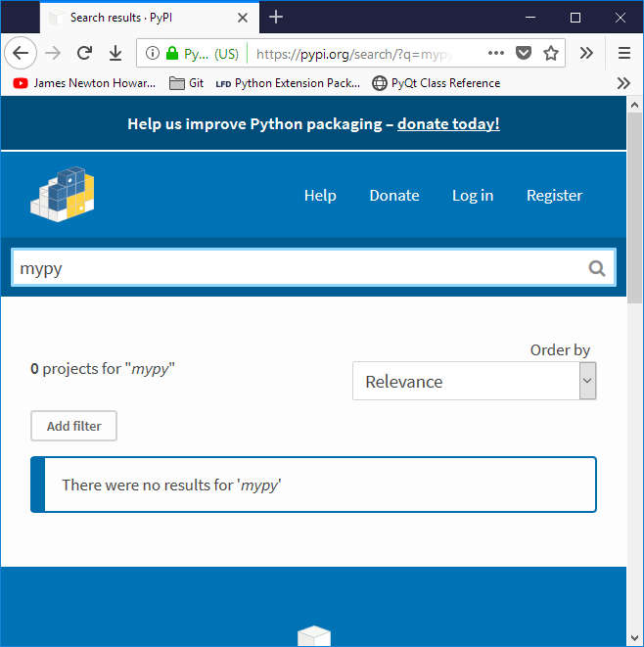644x647 pixels.
Task: Bookmark this page with the star icon
Action: click(x=550, y=53)
